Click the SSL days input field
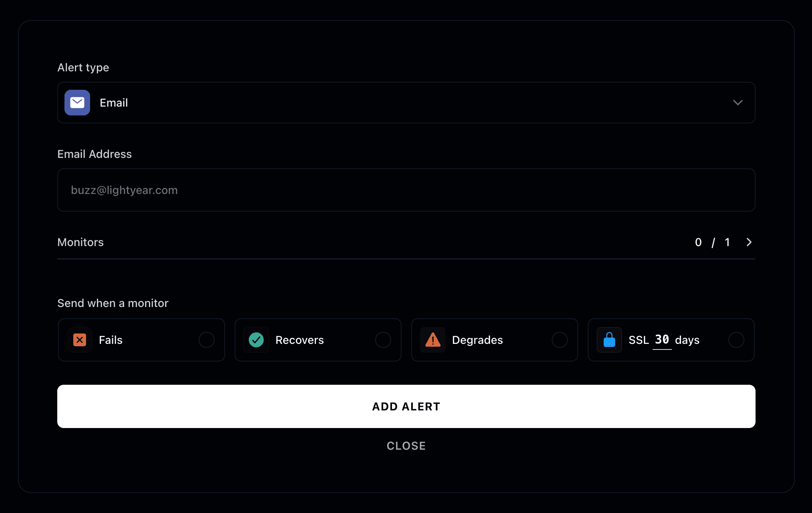 662,340
